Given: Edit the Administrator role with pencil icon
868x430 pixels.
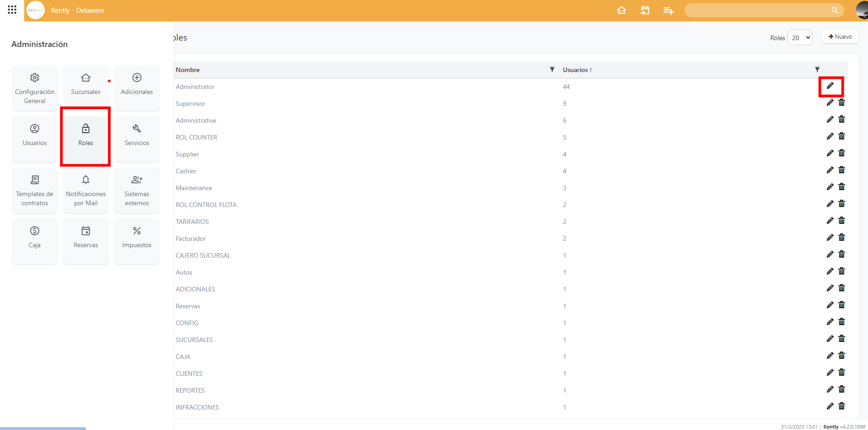Looking at the screenshot, I should [x=830, y=86].
